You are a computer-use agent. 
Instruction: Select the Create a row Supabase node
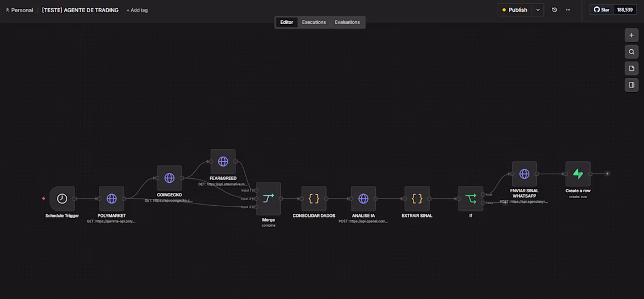pyautogui.click(x=578, y=174)
